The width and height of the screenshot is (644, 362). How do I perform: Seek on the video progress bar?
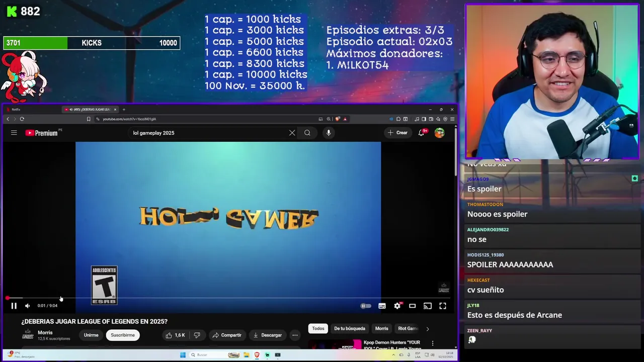click(x=228, y=298)
